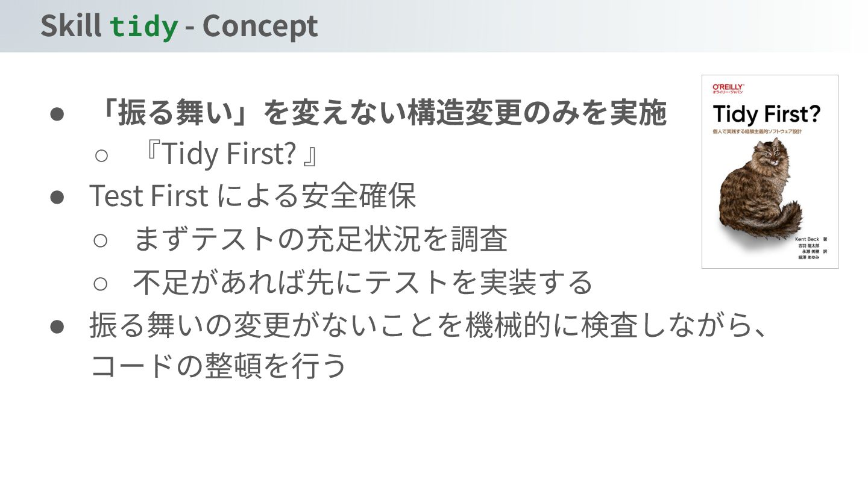Screen dimensions: 868x488
Task: Click the line 'まずテストの充足状況を調査'
Action: 320,239
